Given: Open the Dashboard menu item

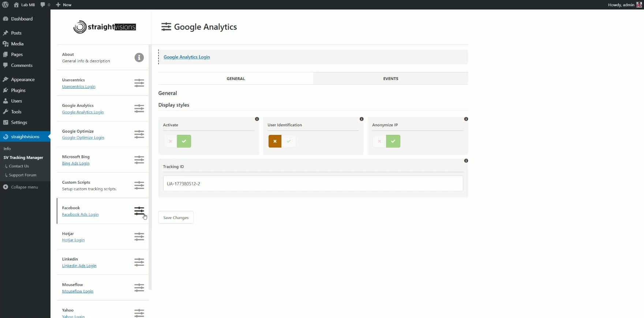Looking at the screenshot, I should (x=25, y=19).
